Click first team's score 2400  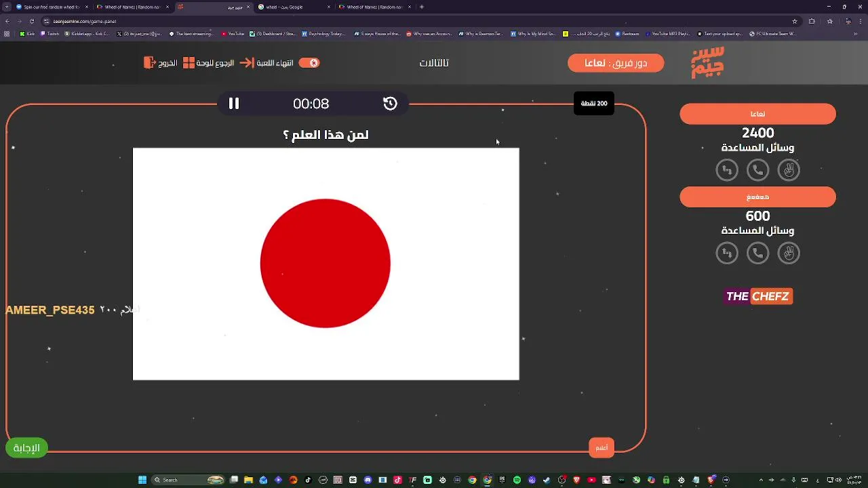click(x=758, y=133)
